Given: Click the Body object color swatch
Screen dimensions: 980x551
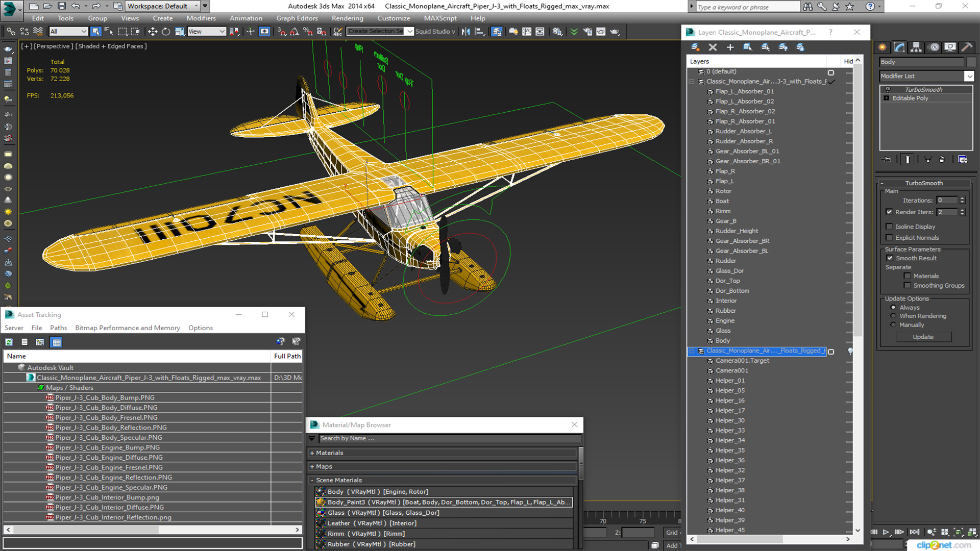Looking at the screenshot, I should pos(971,62).
